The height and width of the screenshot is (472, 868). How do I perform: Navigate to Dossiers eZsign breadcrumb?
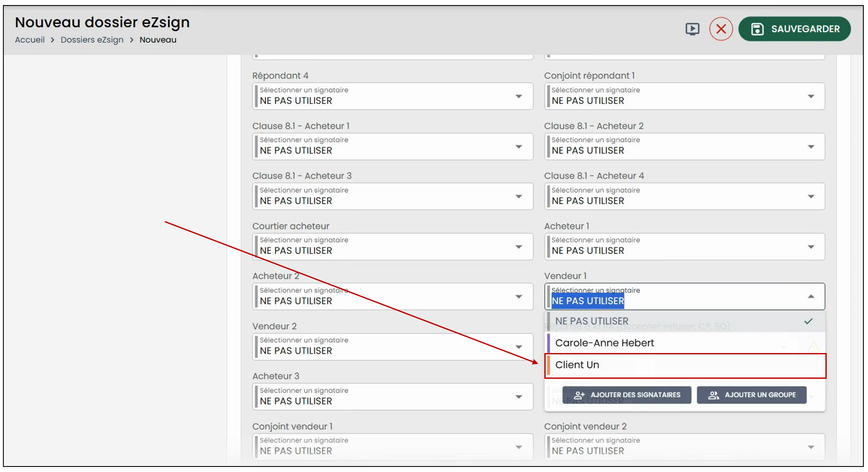click(92, 40)
